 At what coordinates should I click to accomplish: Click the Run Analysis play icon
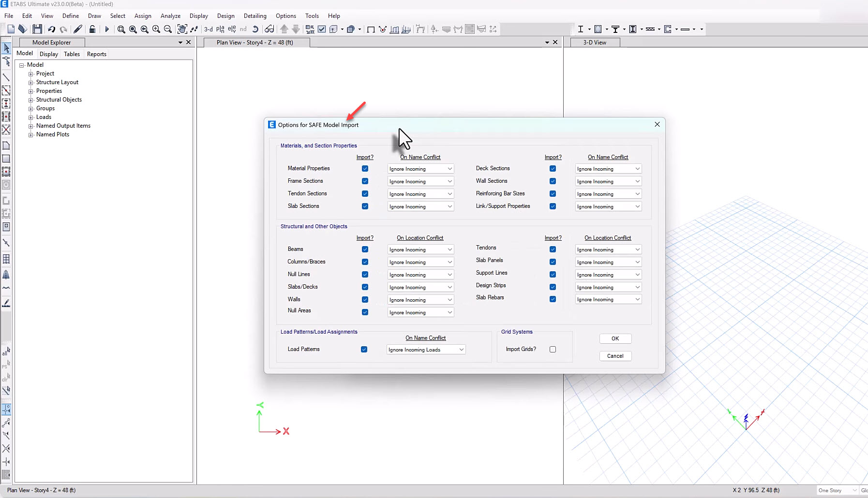tap(107, 29)
